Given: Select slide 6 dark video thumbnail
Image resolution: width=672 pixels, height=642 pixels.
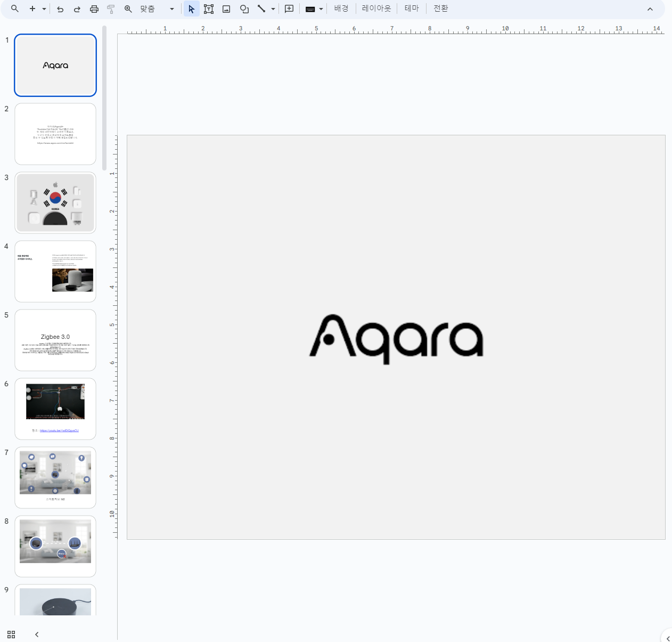Looking at the screenshot, I should pos(55,409).
